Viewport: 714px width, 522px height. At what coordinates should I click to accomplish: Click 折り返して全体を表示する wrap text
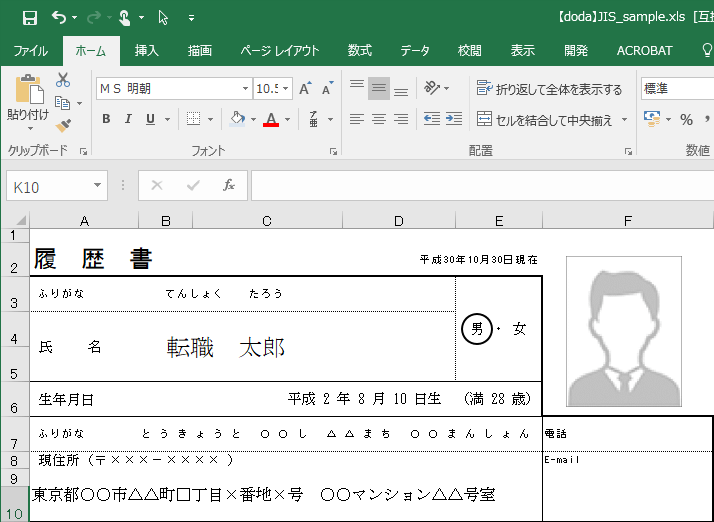coord(549,89)
